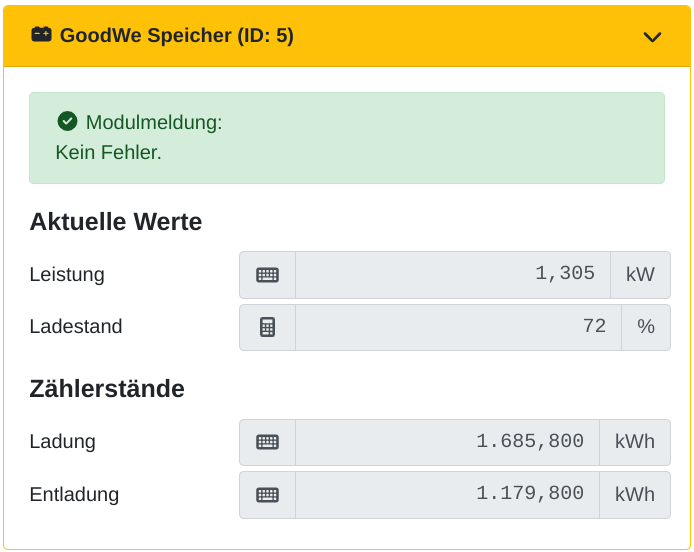This screenshot has width=694, height=552.
Task: Select the Leistung value field 1,305
Action: click(x=452, y=275)
